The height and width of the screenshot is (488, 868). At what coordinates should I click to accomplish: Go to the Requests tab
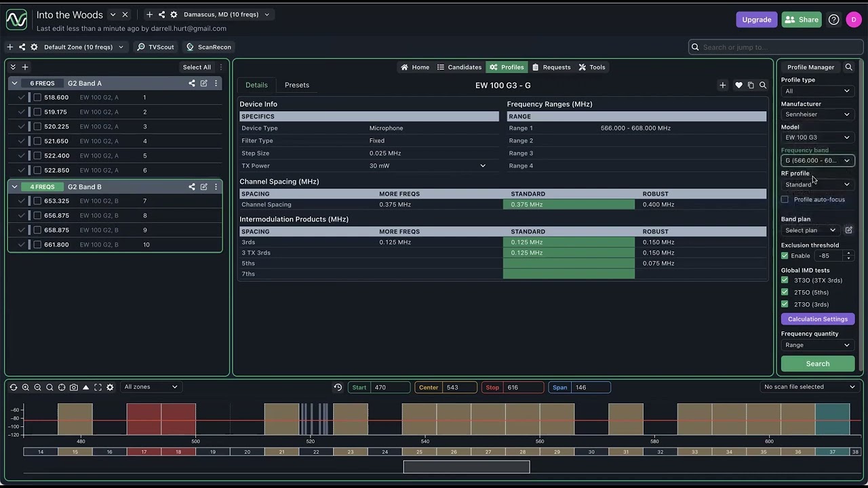(x=551, y=67)
